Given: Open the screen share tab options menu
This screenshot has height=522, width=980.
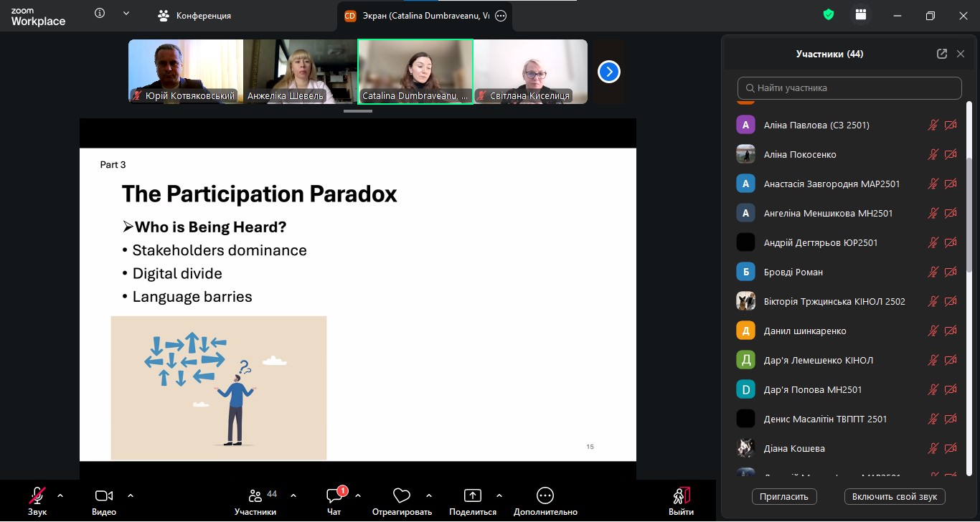Looking at the screenshot, I should [x=501, y=16].
